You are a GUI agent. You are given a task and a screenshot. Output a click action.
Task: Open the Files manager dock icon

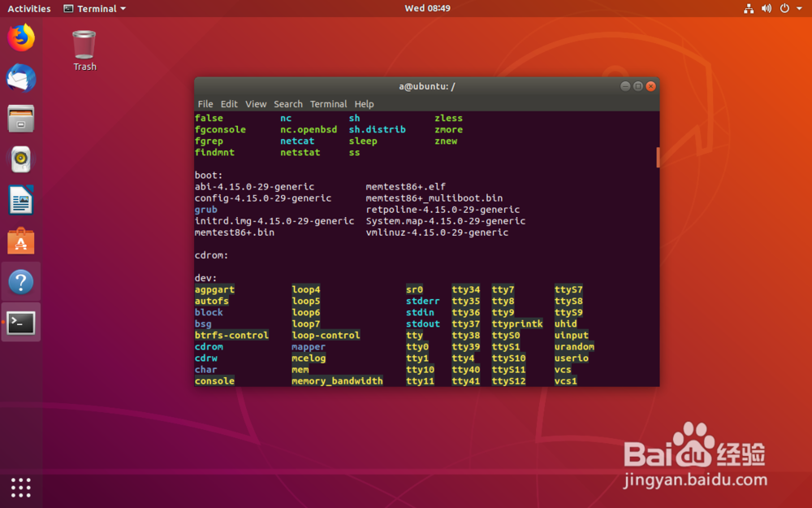[21, 119]
